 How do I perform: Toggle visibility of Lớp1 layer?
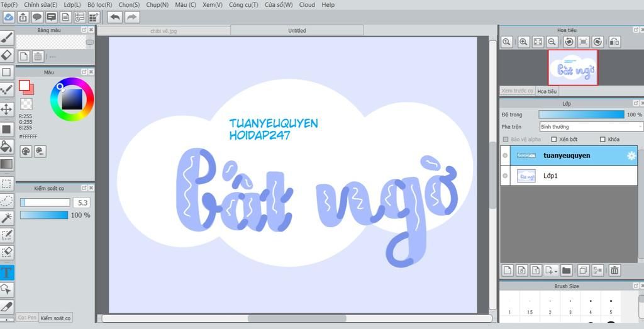tap(505, 176)
